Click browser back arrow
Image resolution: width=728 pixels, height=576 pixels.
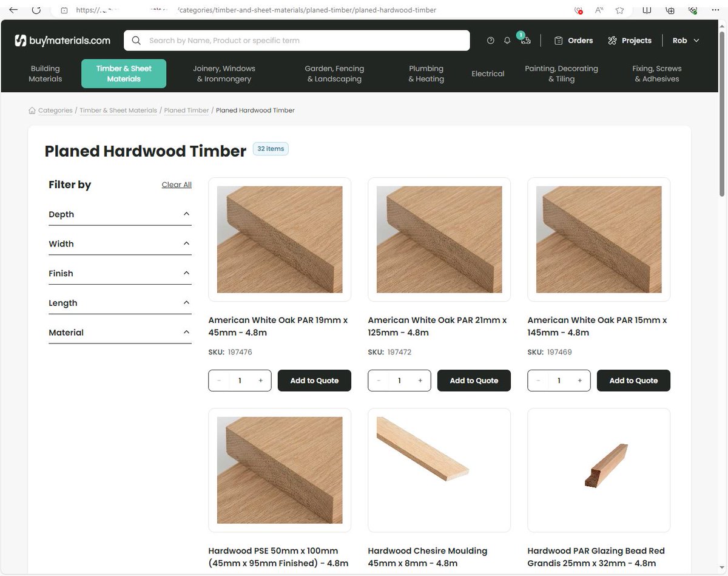(13, 10)
